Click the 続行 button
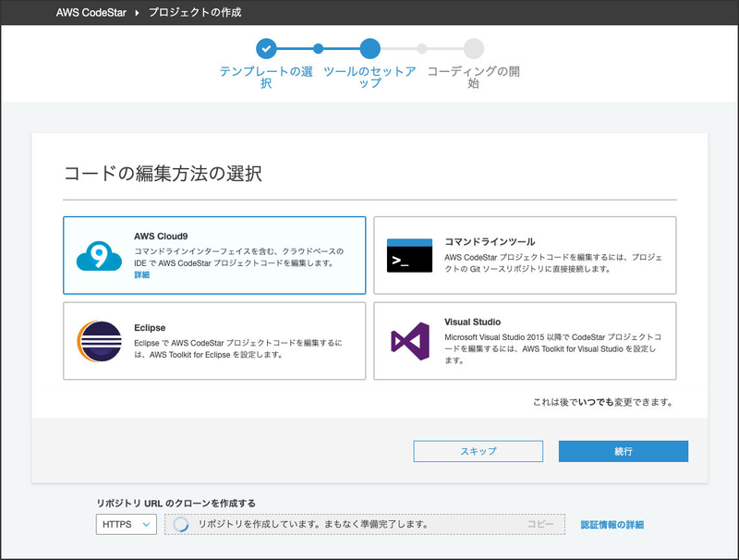Image resolution: width=739 pixels, height=560 pixels. click(x=624, y=451)
